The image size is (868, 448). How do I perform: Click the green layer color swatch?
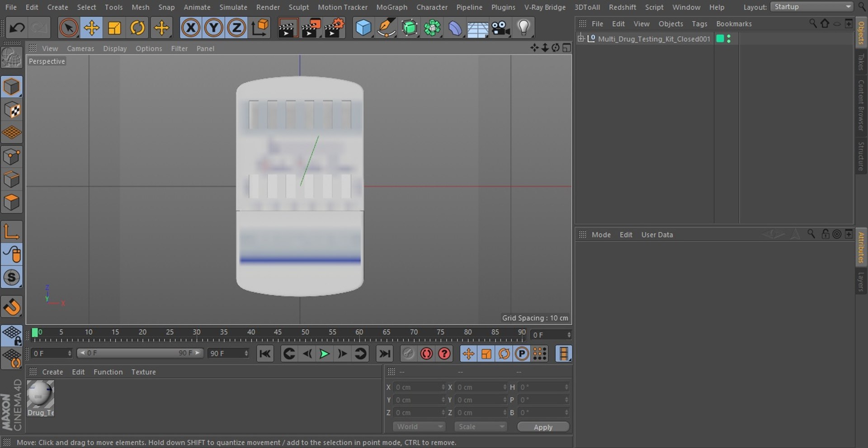(720, 39)
